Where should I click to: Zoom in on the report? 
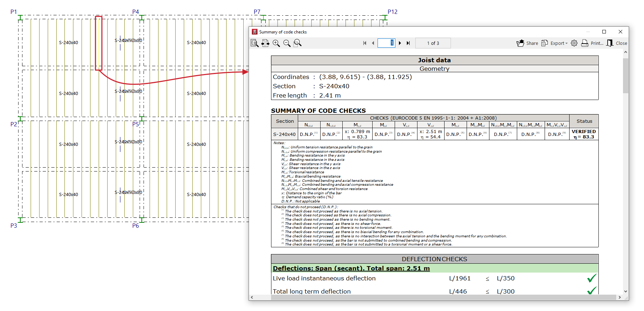pos(276,43)
